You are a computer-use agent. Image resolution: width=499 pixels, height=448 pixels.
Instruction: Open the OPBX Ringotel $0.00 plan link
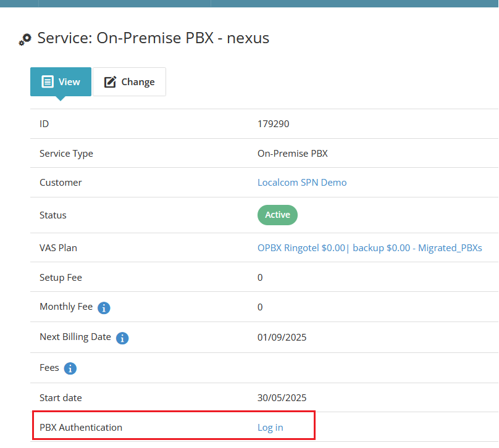301,248
